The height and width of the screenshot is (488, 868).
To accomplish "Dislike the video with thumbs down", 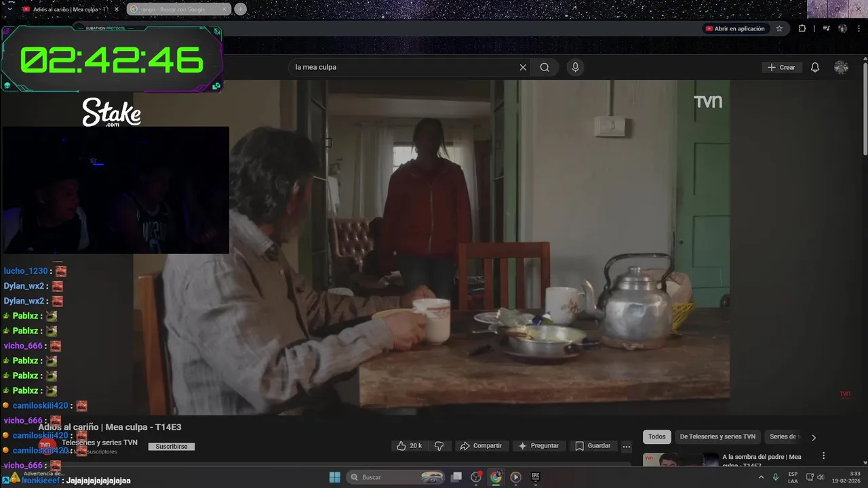I will coord(439,446).
